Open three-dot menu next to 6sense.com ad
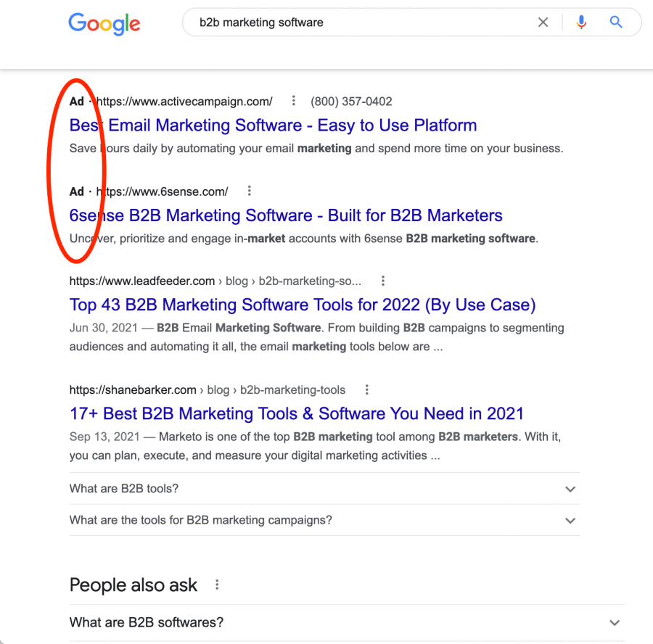 tap(250, 191)
